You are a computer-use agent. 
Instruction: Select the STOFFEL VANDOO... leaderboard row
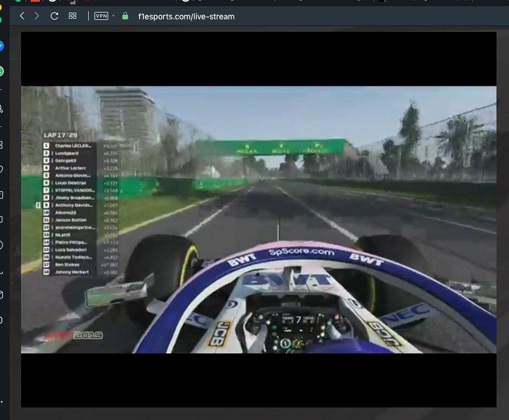point(80,190)
